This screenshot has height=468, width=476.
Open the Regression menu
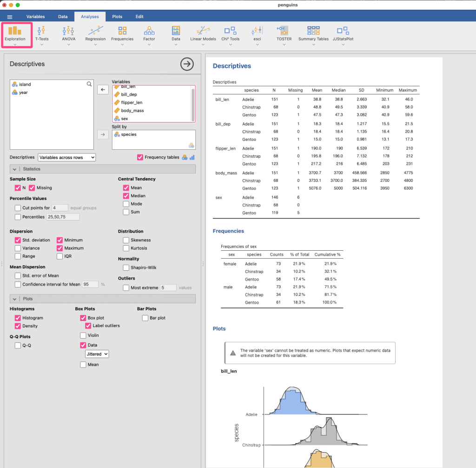click(95, 34)
